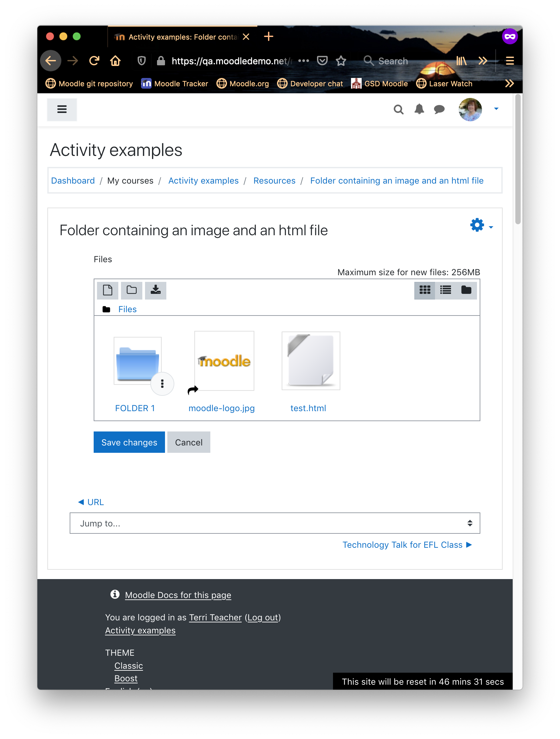Open the folder settings gear menu
Viewport: 560px width, 739px height.
point(481,225)
